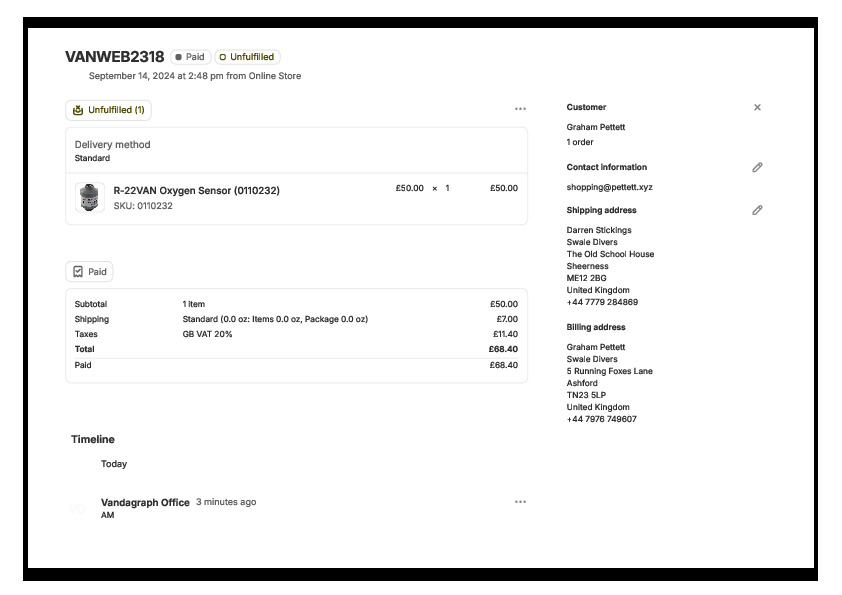The image size is (842, 595).
Task: Click the pencil icon beside Contact information
Action: point(757,167)
